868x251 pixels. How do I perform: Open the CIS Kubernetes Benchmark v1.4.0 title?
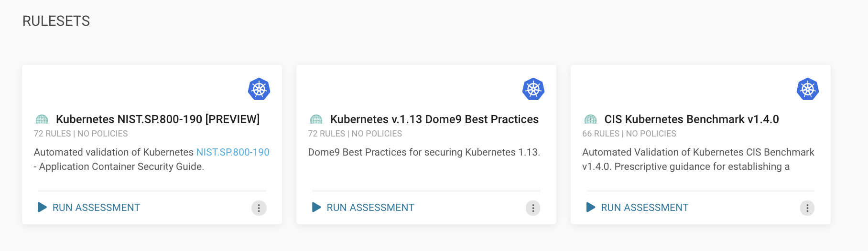(x=692, y=119)
